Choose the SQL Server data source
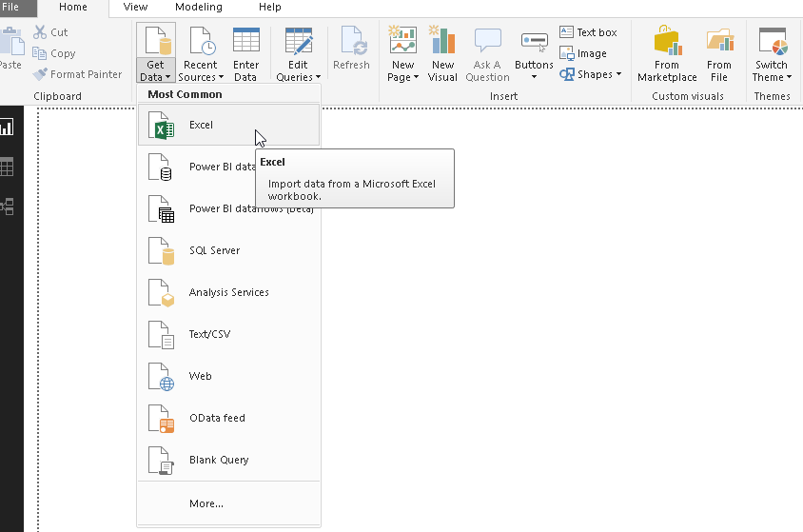Screen dimensions: 803x532 (214, 250)
